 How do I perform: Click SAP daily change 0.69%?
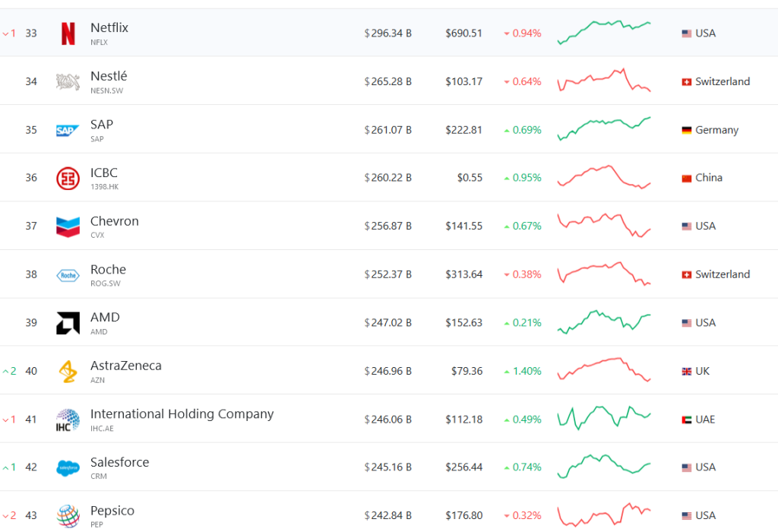pyautogui.click(x=523, y=130)
